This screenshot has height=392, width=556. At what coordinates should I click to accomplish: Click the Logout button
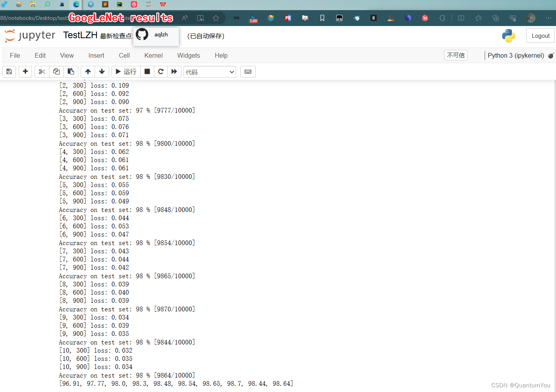click(x=540, y=36)
